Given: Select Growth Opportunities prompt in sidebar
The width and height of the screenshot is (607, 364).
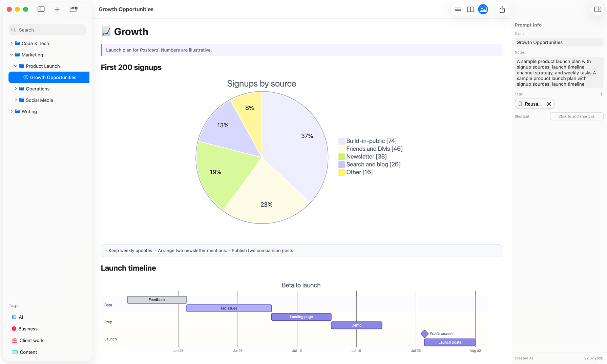Looking at the screenshot, I should click(x=49, y=78).
